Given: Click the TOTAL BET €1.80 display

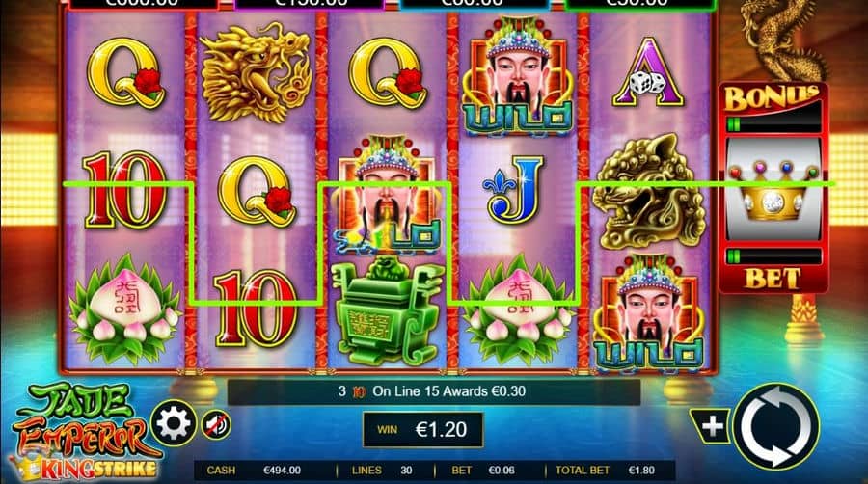Looking at the screenshot, I should coord(605,471).
